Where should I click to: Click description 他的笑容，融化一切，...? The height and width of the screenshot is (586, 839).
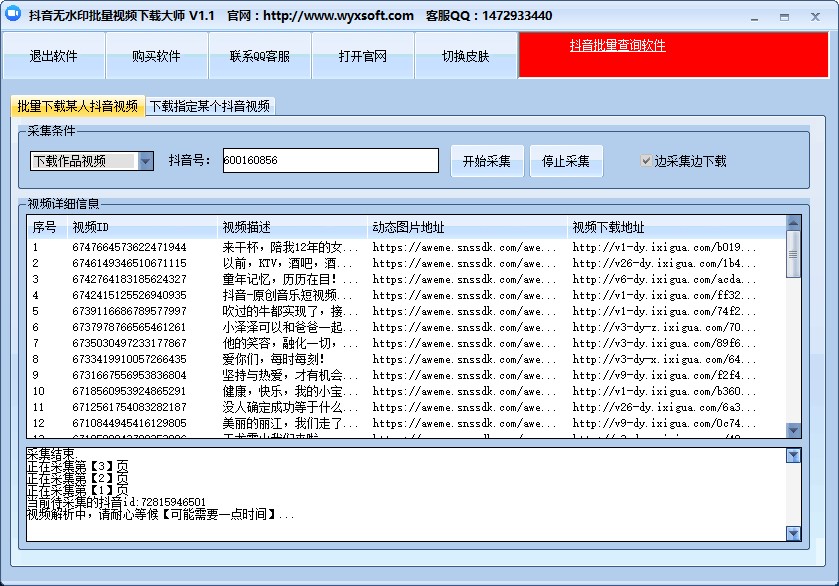[290, 343]
